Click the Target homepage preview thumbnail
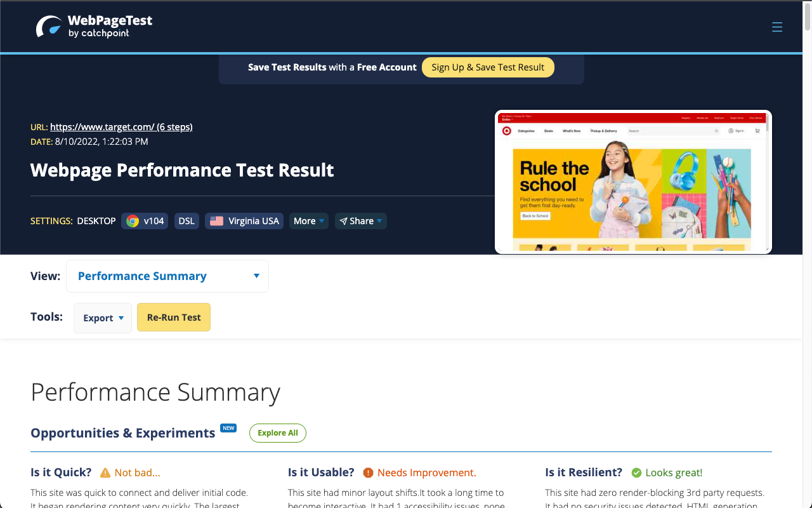The height and width of the screenshot is (508, 812). coord(633,182)
